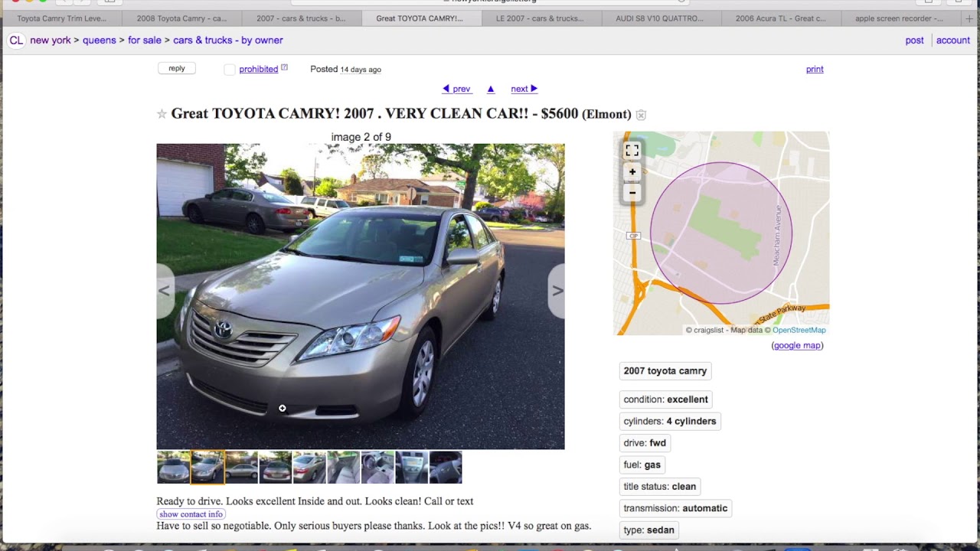Favorite this posting with the star icon

pos(162,114)
